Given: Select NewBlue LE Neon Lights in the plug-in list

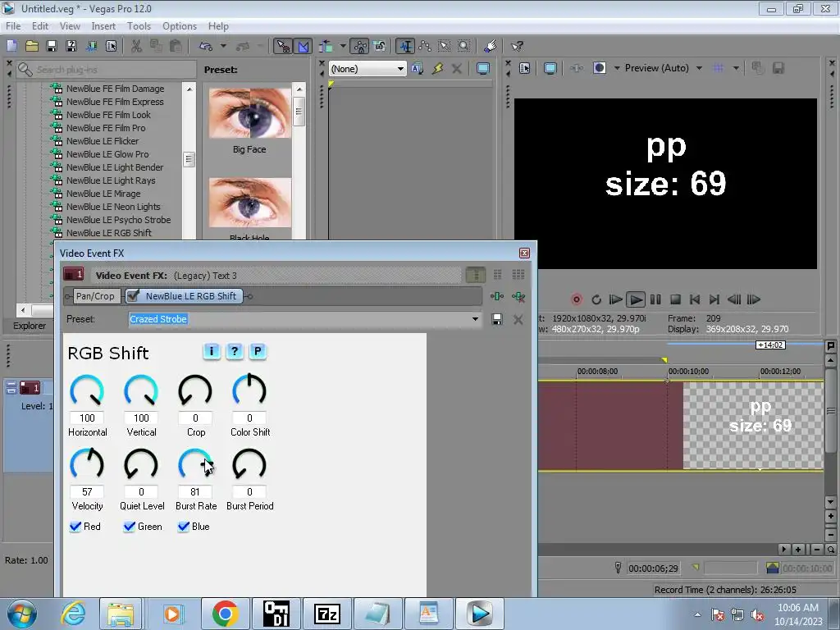Looking at the screenshot, I should 113,207.
